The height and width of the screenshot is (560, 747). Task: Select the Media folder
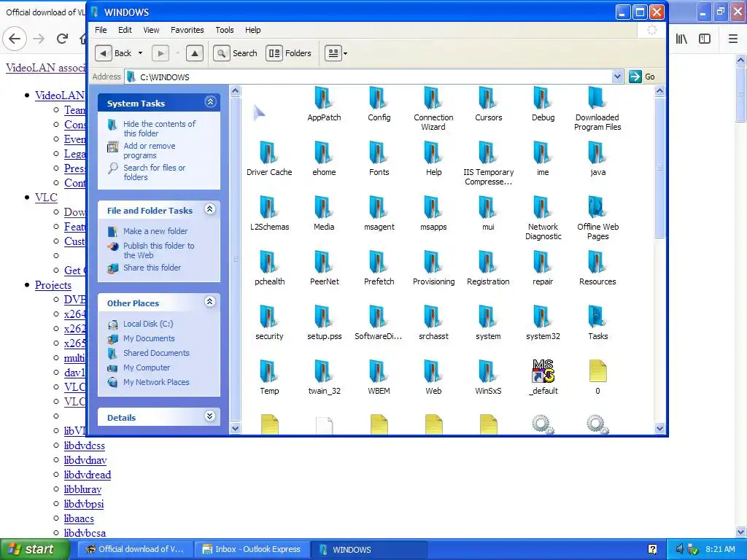pyautogui.click(x=324, y=213)
